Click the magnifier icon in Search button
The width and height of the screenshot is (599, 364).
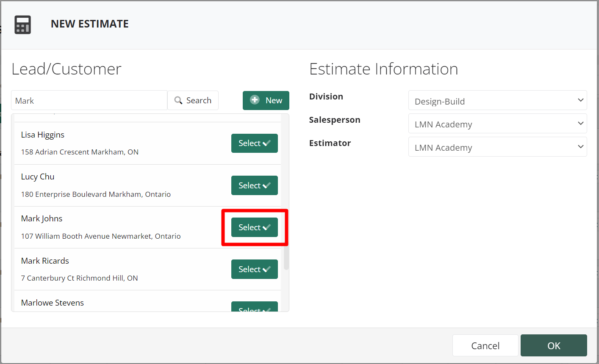(x=178, y=101)
